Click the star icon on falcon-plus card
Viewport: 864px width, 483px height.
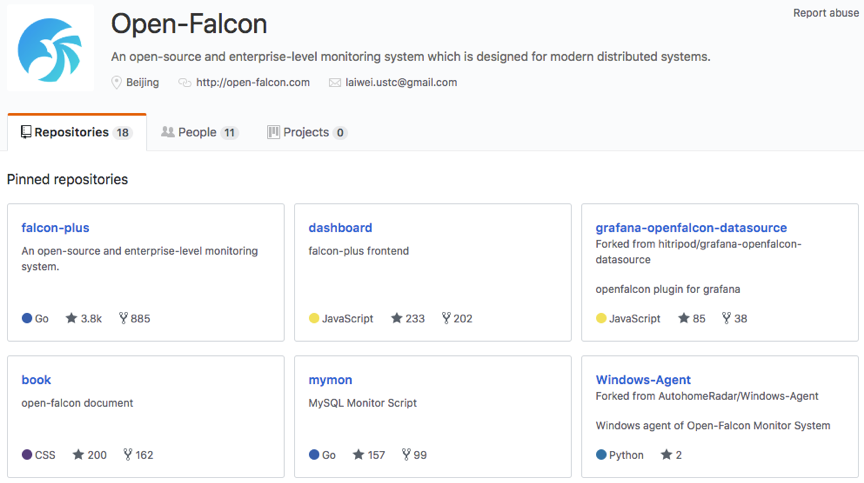pyautogui.click(x=71, y=318)
